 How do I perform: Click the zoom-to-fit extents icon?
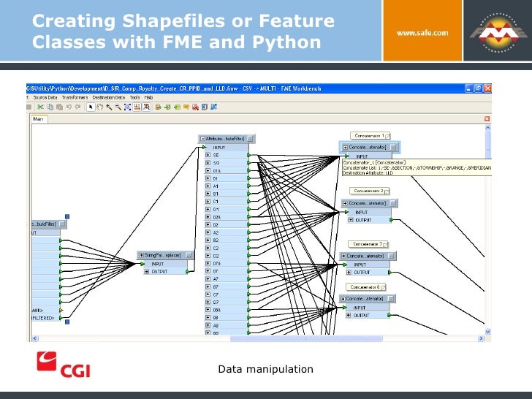pyautogui.click(x=128, y=107)
